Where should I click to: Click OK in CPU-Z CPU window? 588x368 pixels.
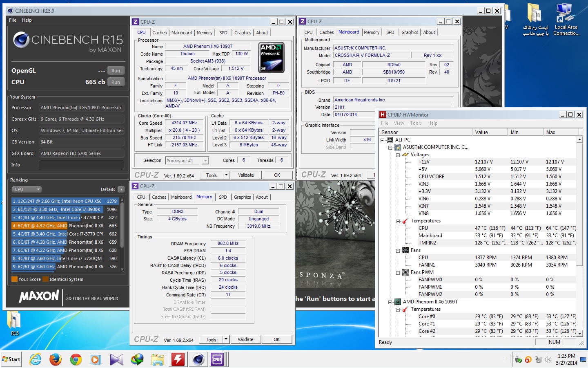pyautogui.click(x=277, y=175)
